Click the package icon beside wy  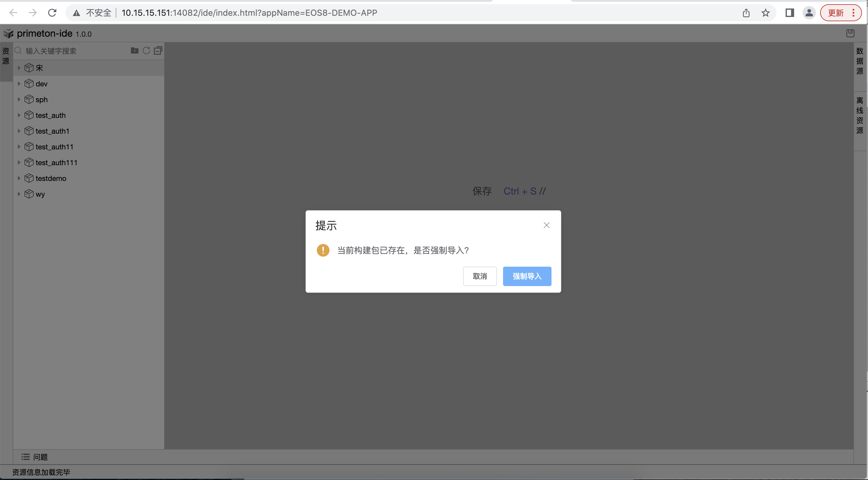pyautogui.click(x=29, y=194)
